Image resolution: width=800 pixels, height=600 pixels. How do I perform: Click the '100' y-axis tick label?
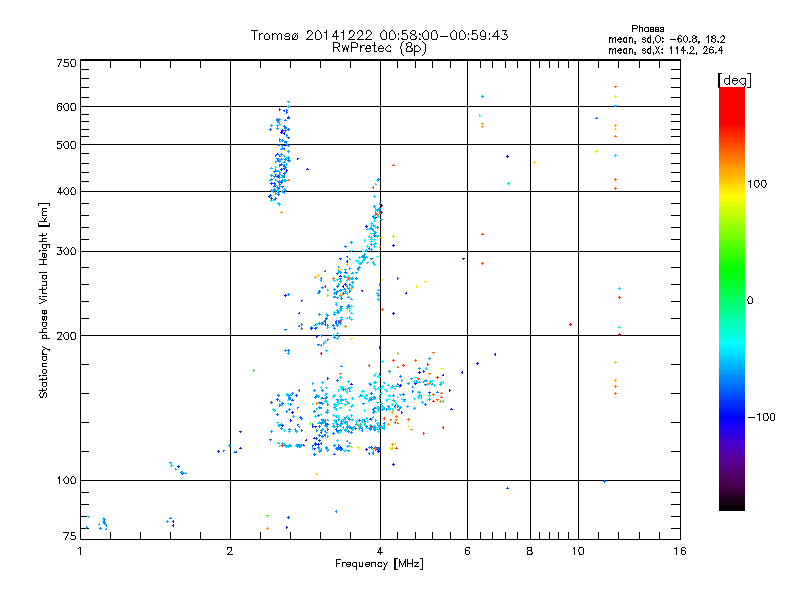coord(66,481)
